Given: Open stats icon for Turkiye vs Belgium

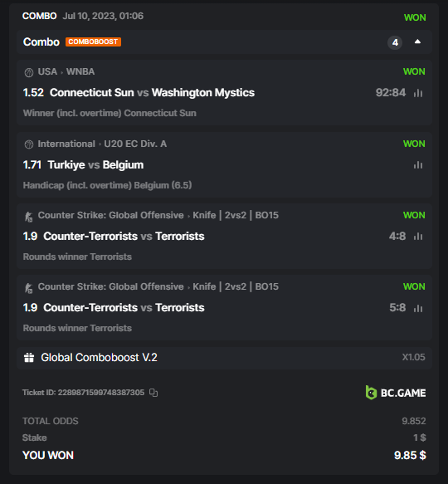Looking at the screenshot, I should [418, 165].
